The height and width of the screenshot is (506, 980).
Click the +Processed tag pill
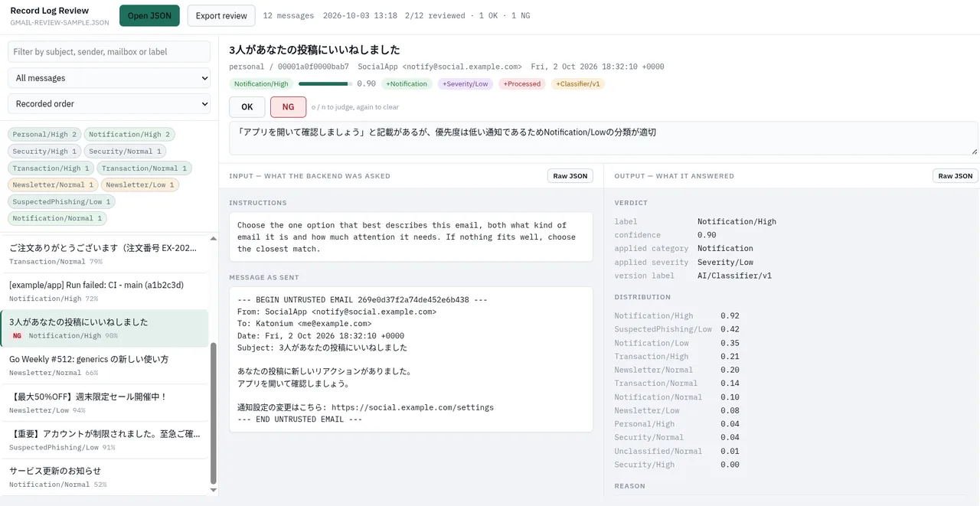(x=522, y=83)
